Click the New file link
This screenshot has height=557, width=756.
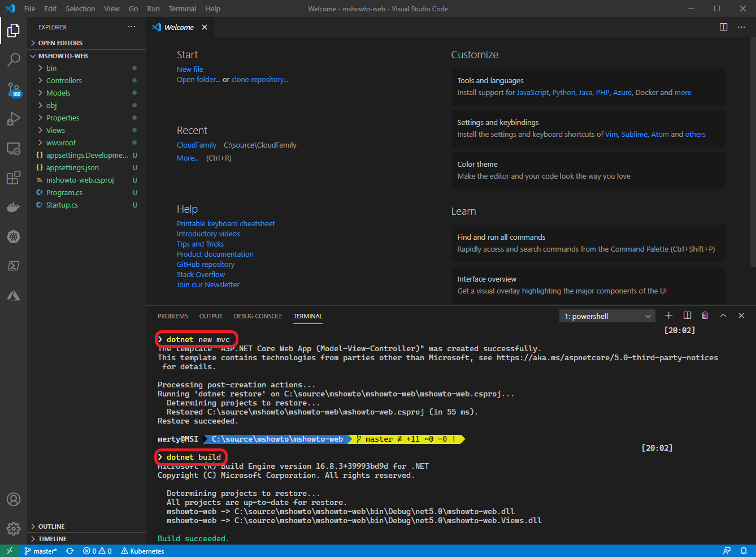point(190,69)
